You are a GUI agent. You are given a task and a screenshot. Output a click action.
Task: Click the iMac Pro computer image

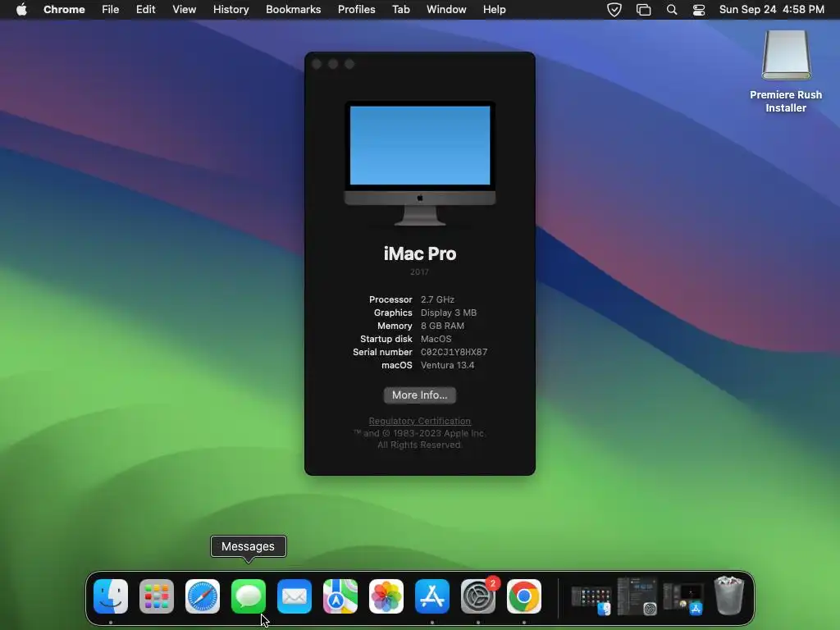(420, 163)
